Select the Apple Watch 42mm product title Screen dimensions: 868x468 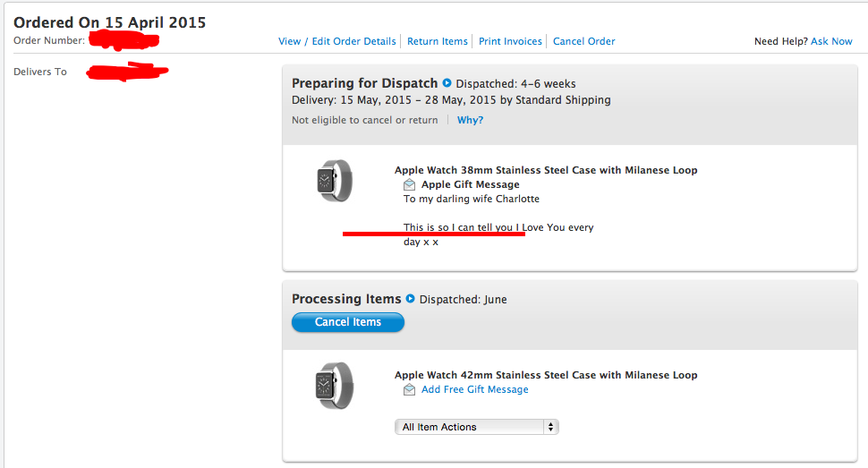point(546,375)
